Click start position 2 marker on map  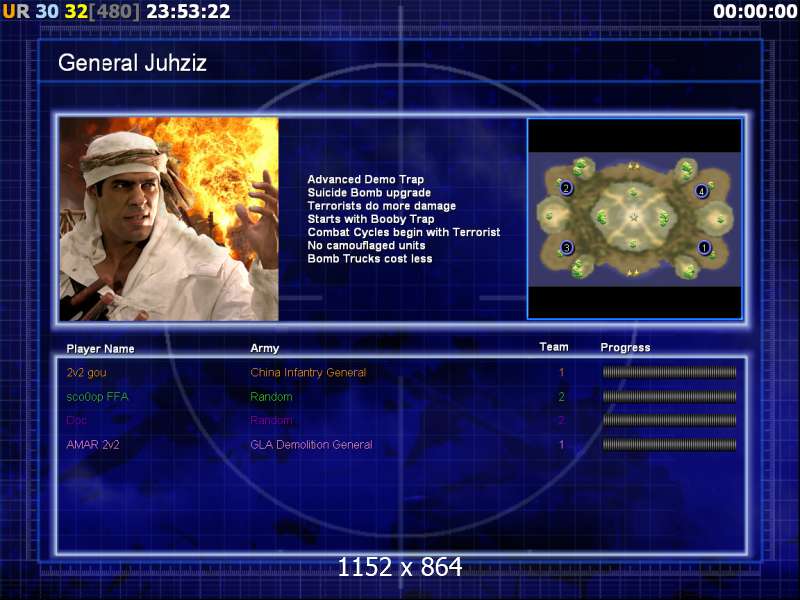tap(565, 188)
